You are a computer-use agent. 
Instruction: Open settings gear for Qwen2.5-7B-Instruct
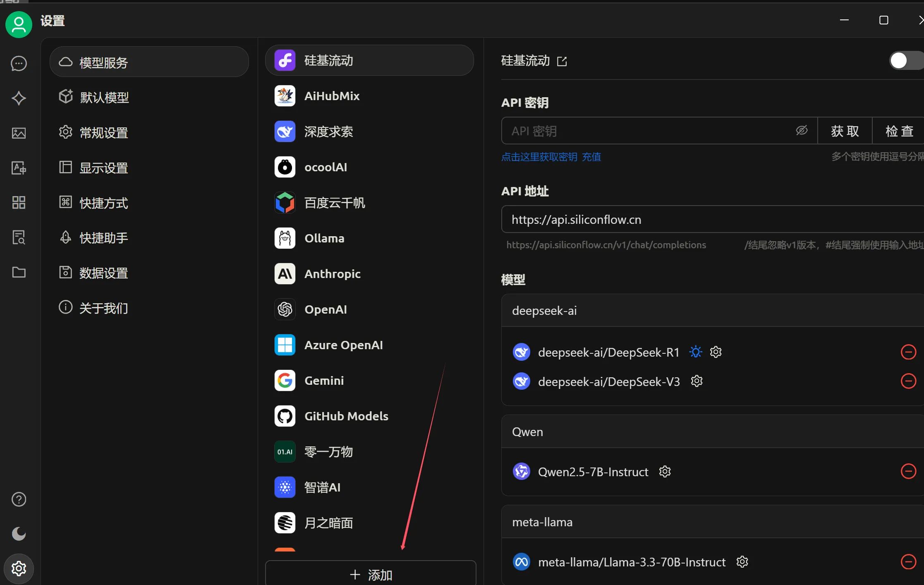(x=665, y=472)
